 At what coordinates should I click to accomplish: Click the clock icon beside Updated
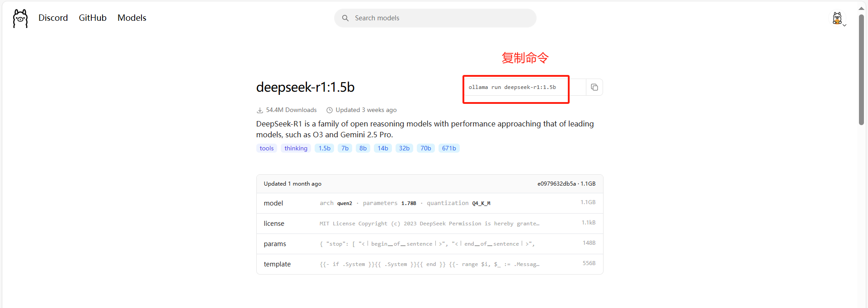pos(330,110)
